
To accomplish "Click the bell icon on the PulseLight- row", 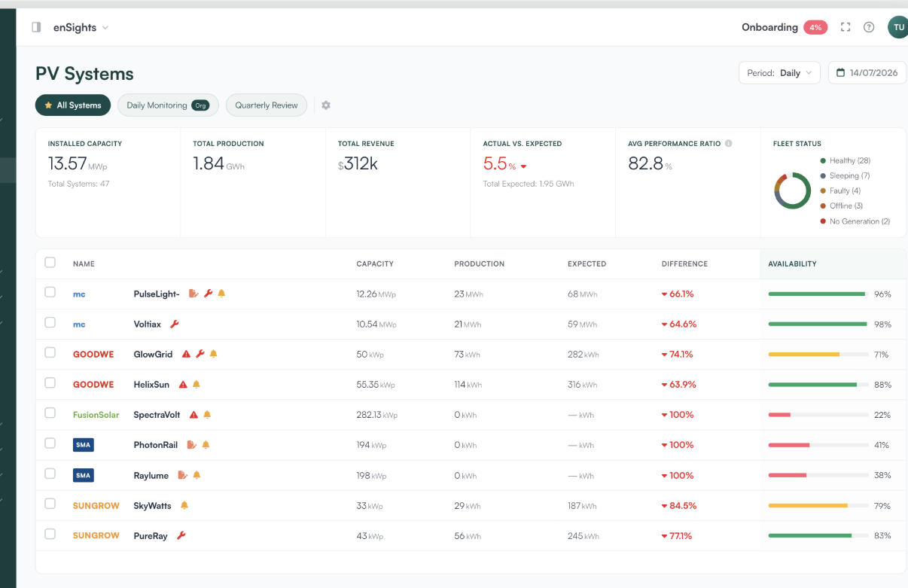I will click(x=221, y=294).
